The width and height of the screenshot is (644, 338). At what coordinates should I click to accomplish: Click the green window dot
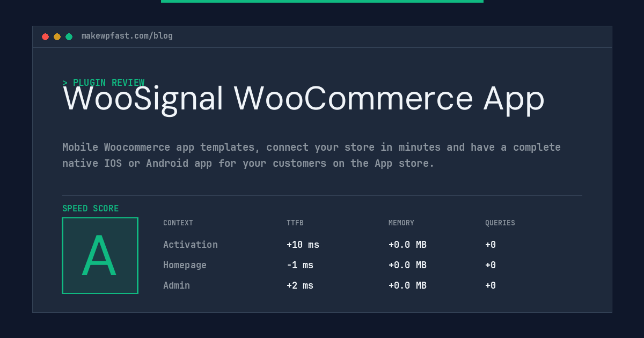click(x=69, y=36)
